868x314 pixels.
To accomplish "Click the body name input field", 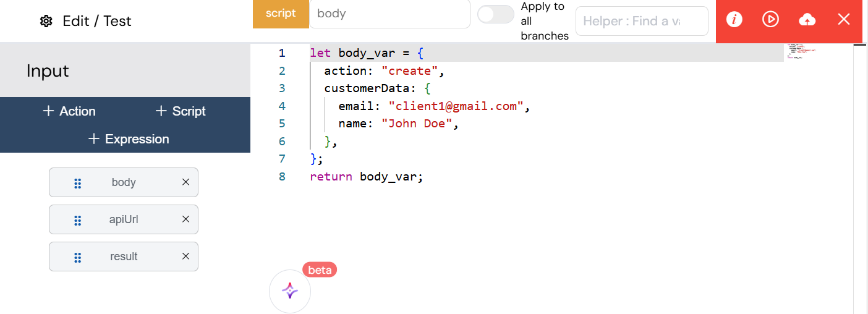I will [x=390, y=14].
